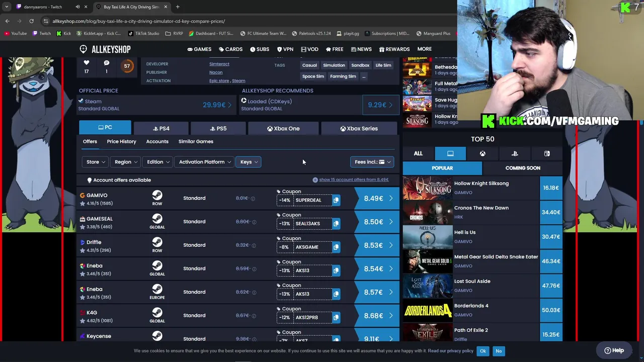The height and width of the screenshot is (362, 644).
Task: Click info icon next to 8.80€ price
Action: [254, 222]
